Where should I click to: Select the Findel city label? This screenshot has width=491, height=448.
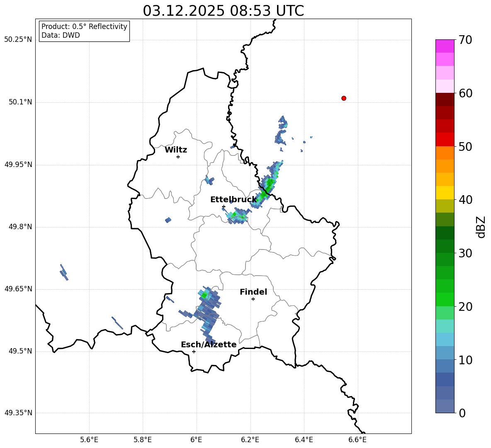[253, 292]
